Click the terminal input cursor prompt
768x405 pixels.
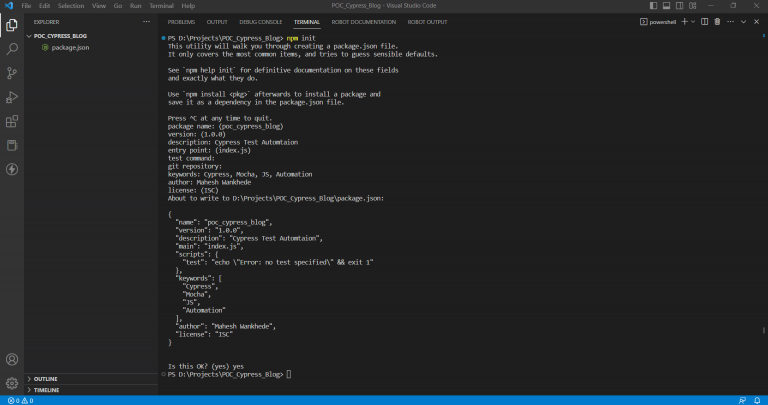[289, 374]
